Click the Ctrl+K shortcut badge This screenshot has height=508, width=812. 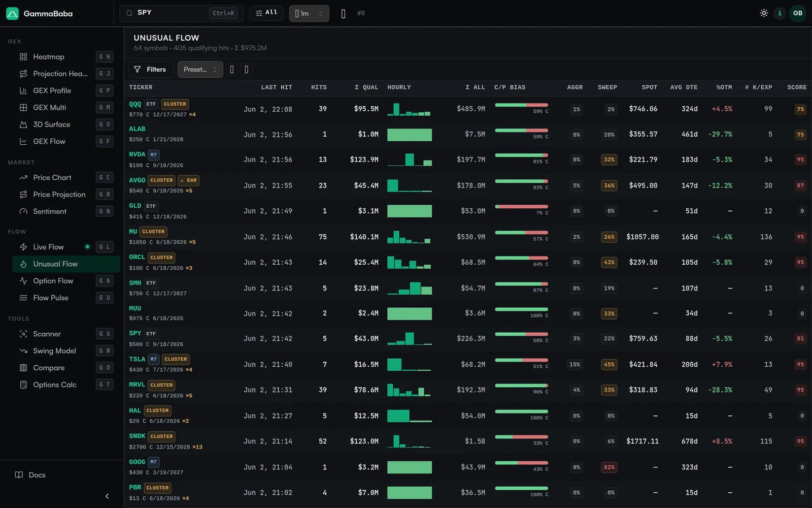223,13
